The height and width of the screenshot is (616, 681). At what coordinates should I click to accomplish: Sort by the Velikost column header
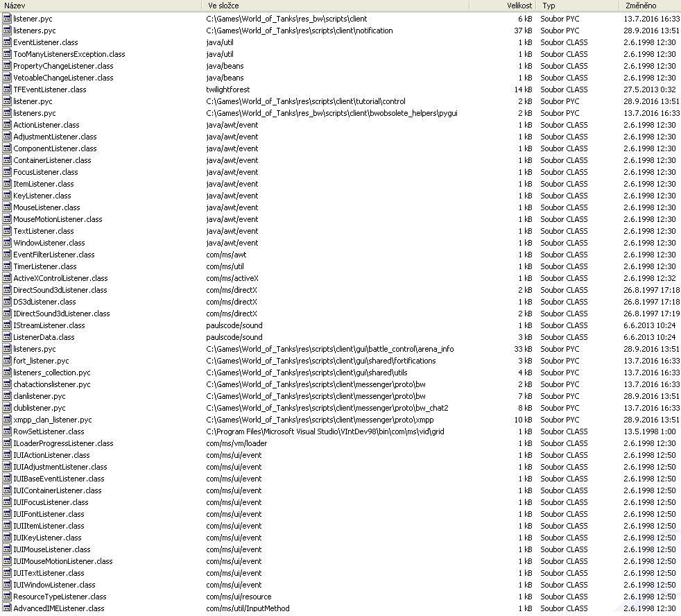[503, 6]
